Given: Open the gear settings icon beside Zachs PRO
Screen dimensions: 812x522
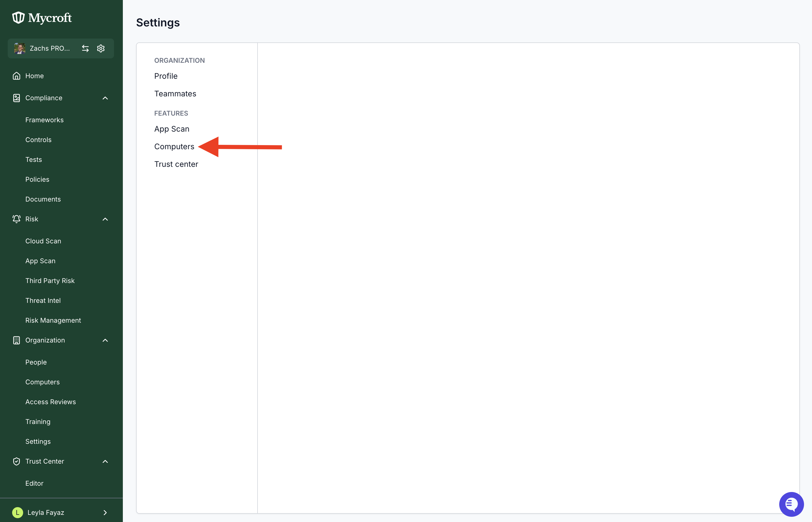Looking at the screenshot, I should [101, 48].
